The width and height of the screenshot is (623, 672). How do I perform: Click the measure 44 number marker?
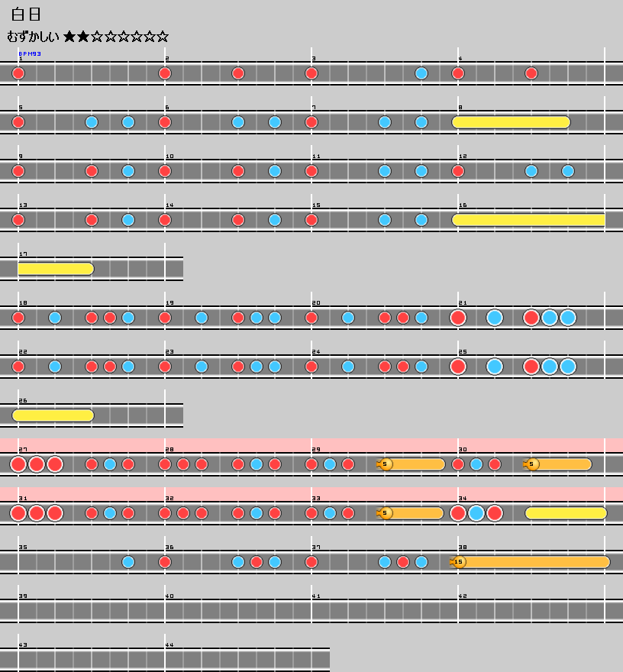tap(169, 645)
